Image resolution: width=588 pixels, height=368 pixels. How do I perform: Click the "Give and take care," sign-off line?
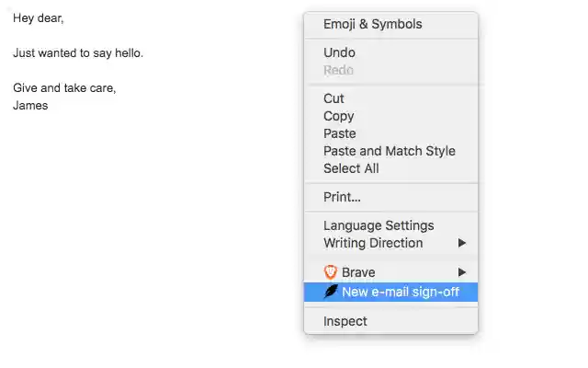64,88
